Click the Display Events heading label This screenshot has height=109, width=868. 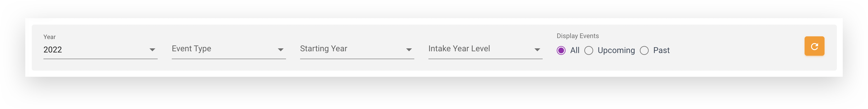[578, 36]
